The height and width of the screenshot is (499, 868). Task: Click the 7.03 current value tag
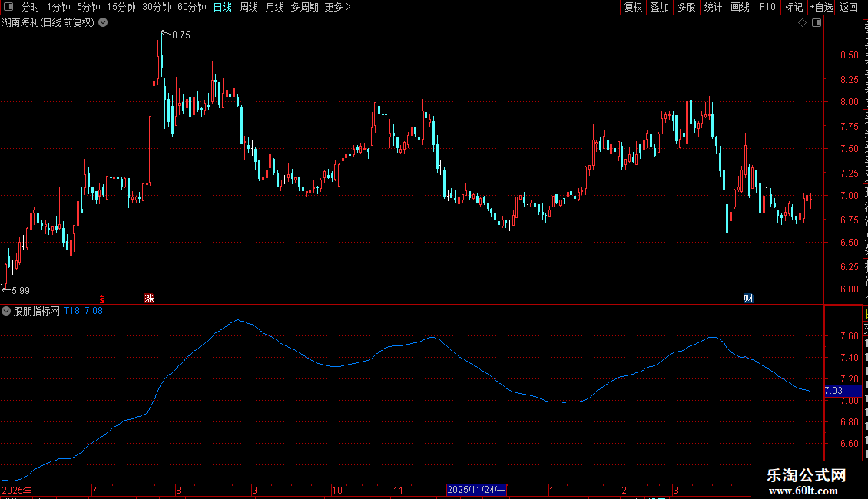point(843,391)
